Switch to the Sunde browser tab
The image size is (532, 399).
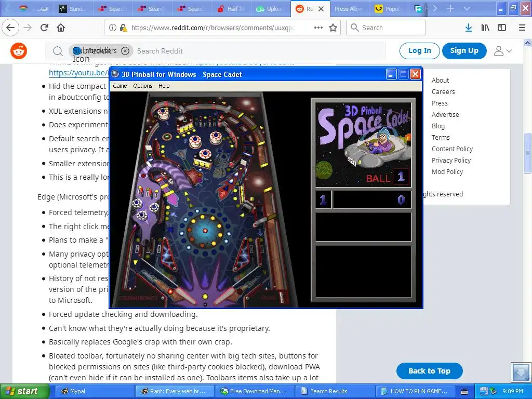coord(73,9)
